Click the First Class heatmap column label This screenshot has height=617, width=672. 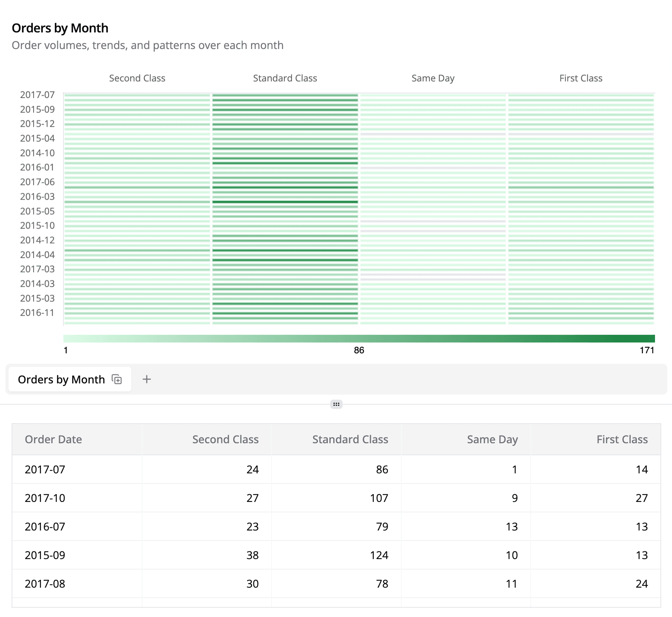pyautogui.click(x=581, y=78)
